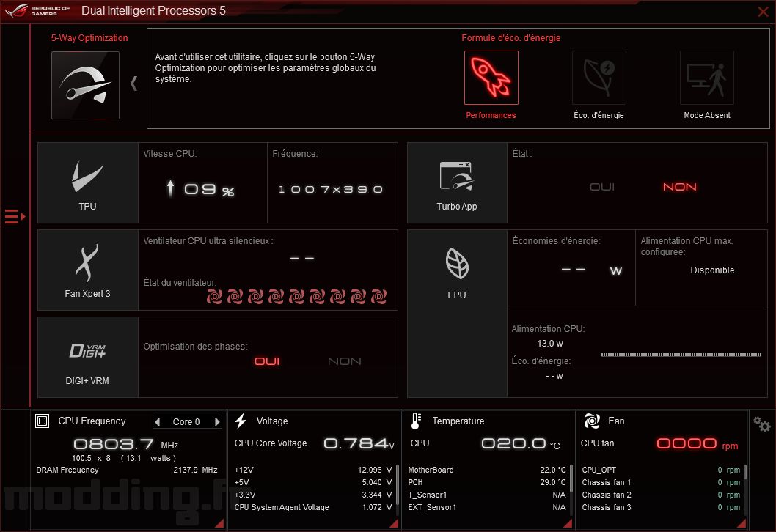Viewport: 776px width, 532px height.
Task: Click the T_Sensor1 row
Action: pyautogui.click(x=486, y=495)
